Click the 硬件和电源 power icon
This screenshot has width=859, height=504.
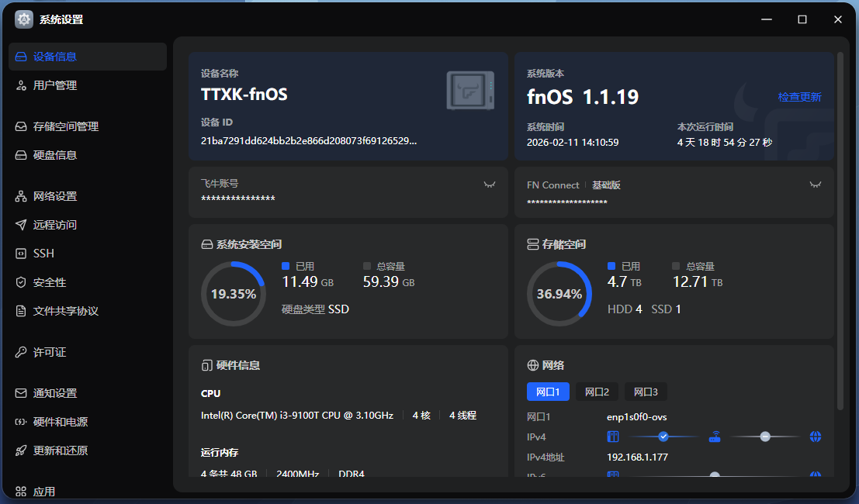21,422
